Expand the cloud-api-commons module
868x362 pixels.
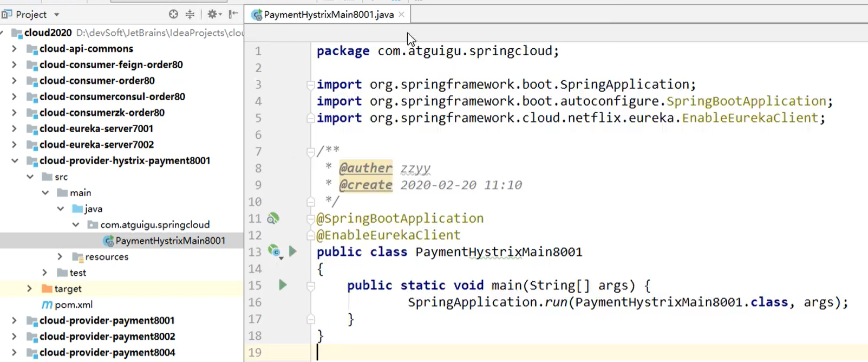14,49
